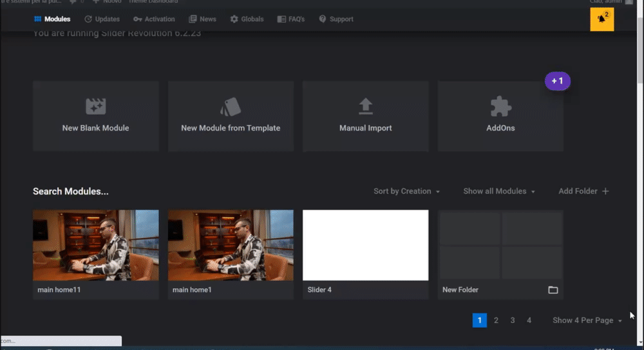Click the New Blank Module clapperboard icon
644x350 pixels.
tap(96, 106)
